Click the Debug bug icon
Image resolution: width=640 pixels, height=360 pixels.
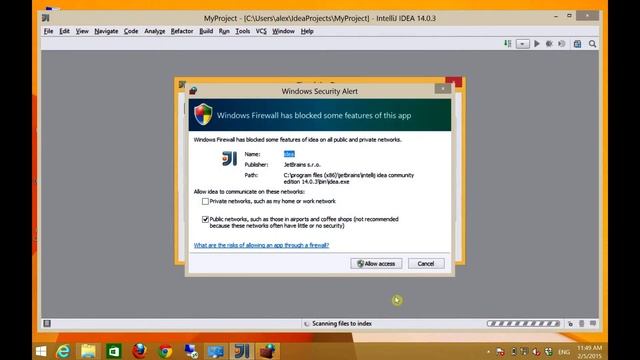(x=549, y=43)
